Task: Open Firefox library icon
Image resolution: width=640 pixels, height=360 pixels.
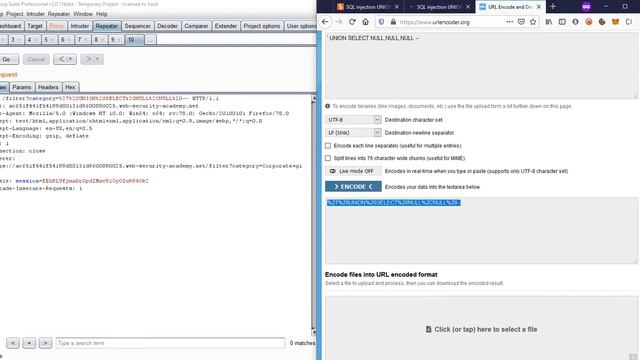Action: 549,22
